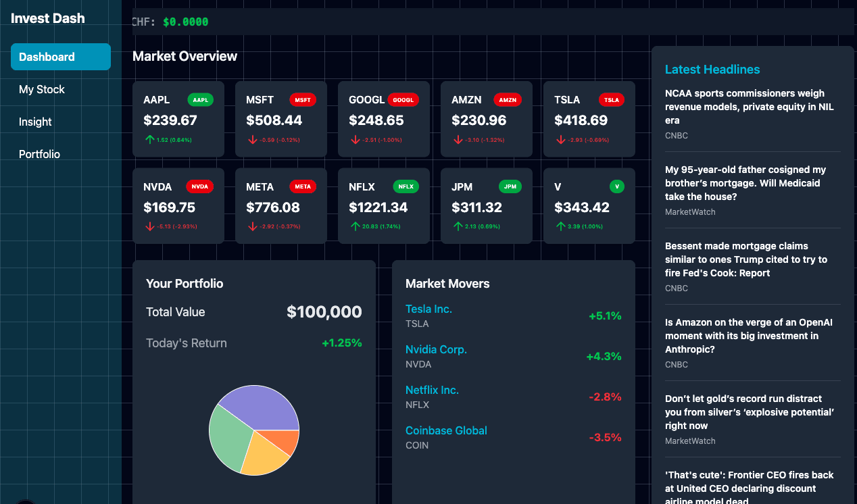The image size is (857, 504).
Task: Select the MSFT price $508.44
Action: click(274, 120)
